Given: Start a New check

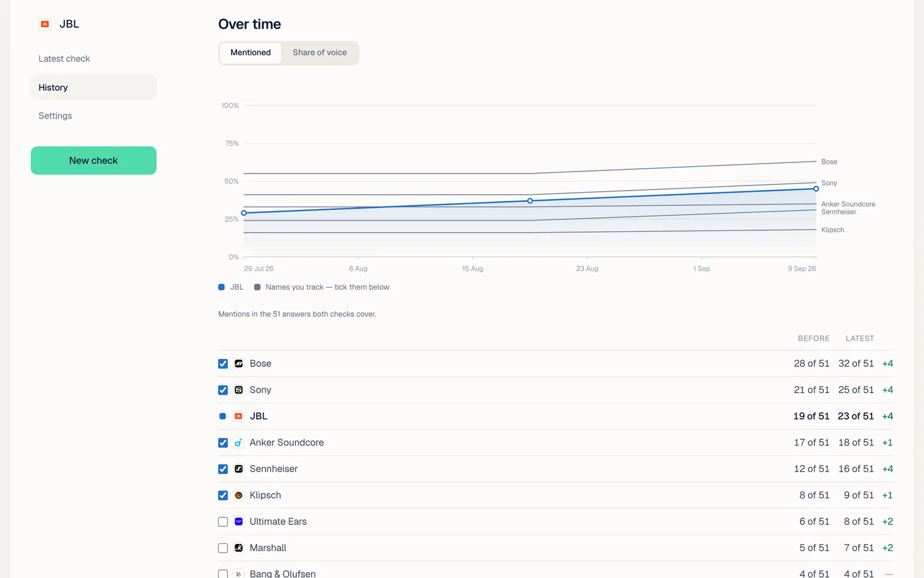Looking at the screenshot, I should tap(94, 161).
